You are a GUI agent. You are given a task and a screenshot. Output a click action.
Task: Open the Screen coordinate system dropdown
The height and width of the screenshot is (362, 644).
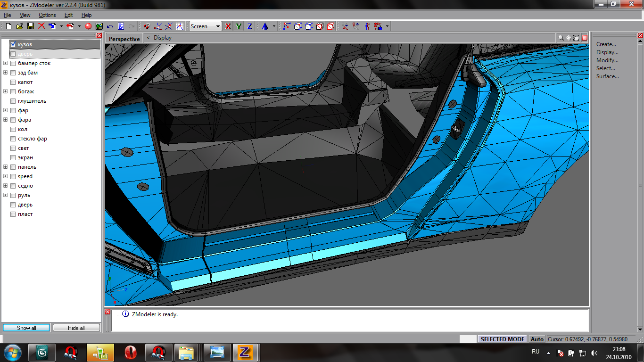pos(218,26)
